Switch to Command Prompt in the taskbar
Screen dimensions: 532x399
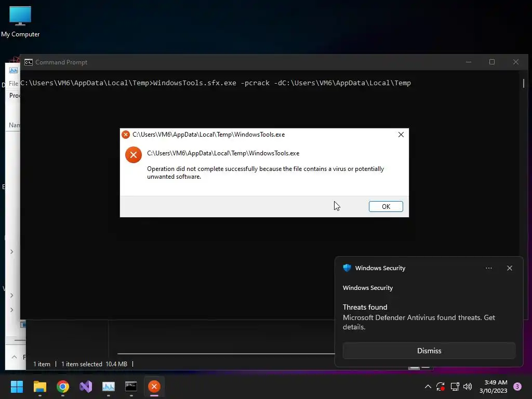tap(131, 387)
